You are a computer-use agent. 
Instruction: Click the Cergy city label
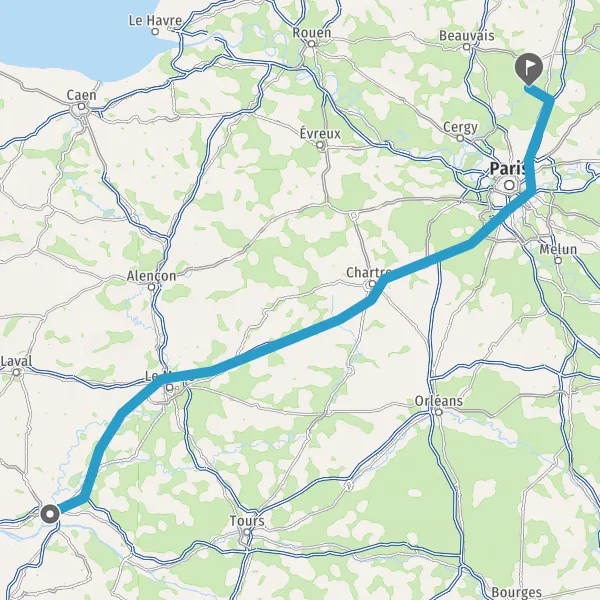pyautogui.click(x=460, y=127)
